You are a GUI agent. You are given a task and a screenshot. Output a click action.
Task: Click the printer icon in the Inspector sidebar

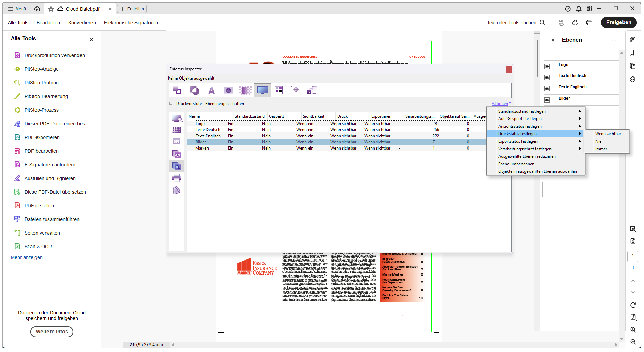176,178
